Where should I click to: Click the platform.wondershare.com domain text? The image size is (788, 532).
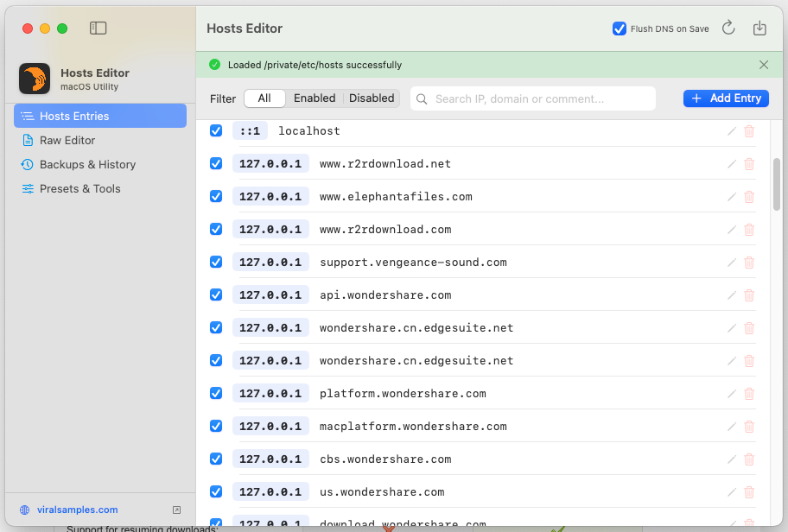[403, 393]
